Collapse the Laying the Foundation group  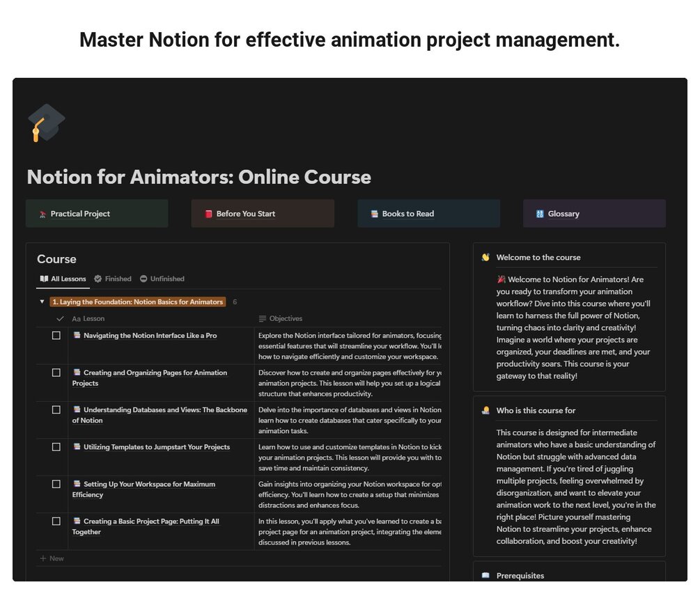click(42, 302)
